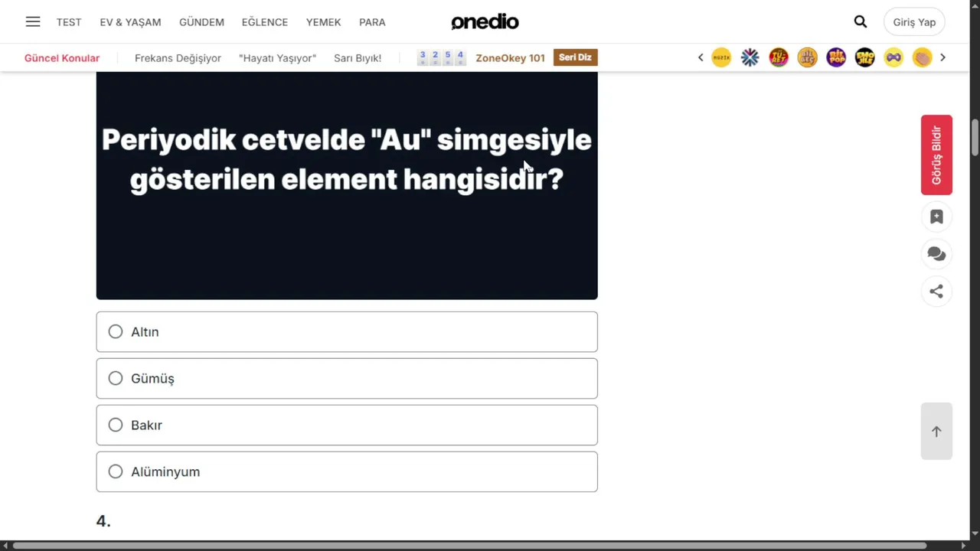Open the Frekans Değişiyor topic link
The width and height of the screenshot is (980, 551).
[178, 58]
